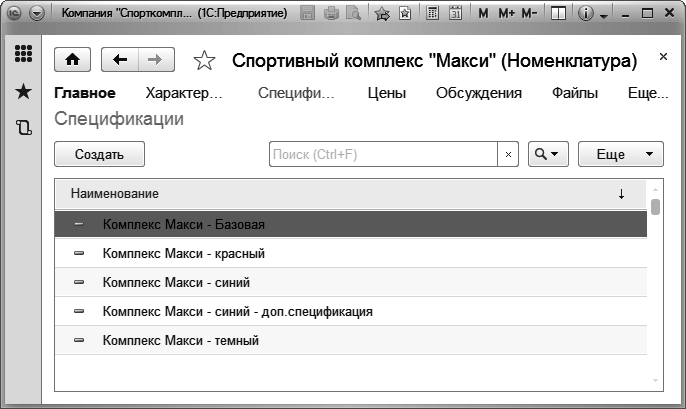Open the "Файлы" link
This screenshot has width=686, height=409.
pyautogui.click(x=575, y=94)
